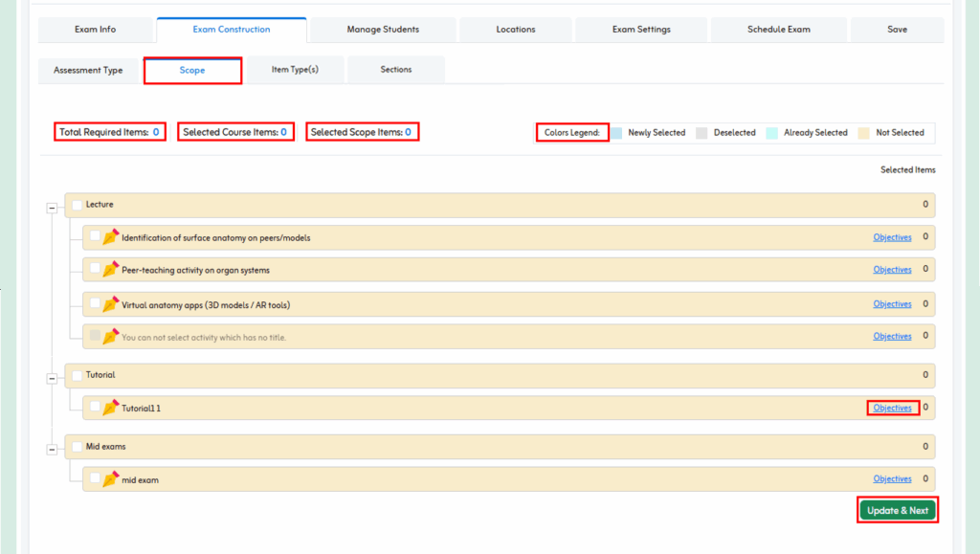Switch to the Manage Students tab
Viewport: 980px width, 554px height.
point(383,30)
